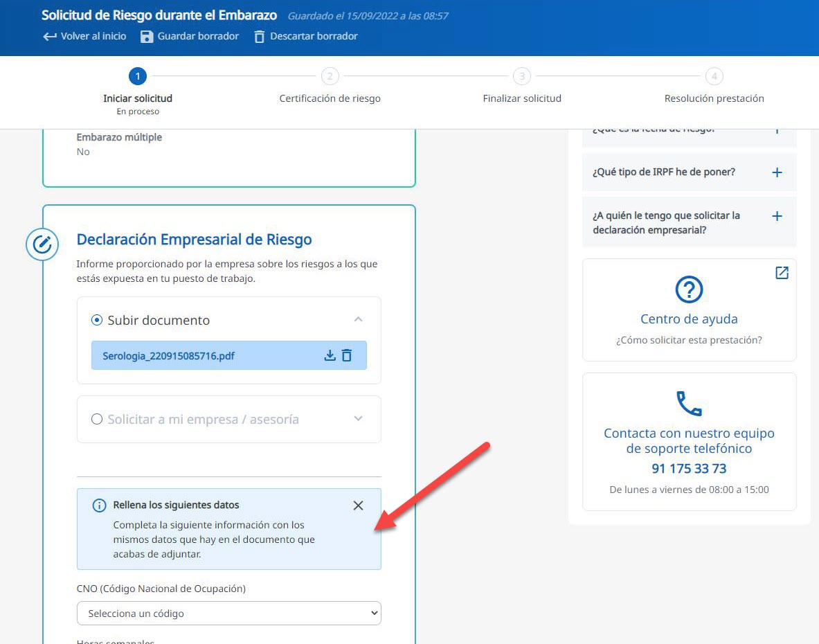
Task: Expand the declaración empresarial FAQ question
Action: coord(777,216)
